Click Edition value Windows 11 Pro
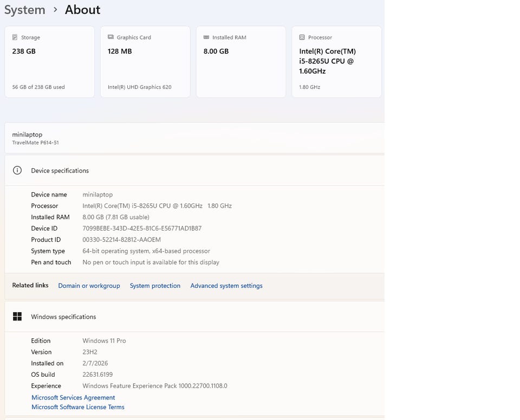This screenshot has width=520, height=420. click(x=104, y=341)
